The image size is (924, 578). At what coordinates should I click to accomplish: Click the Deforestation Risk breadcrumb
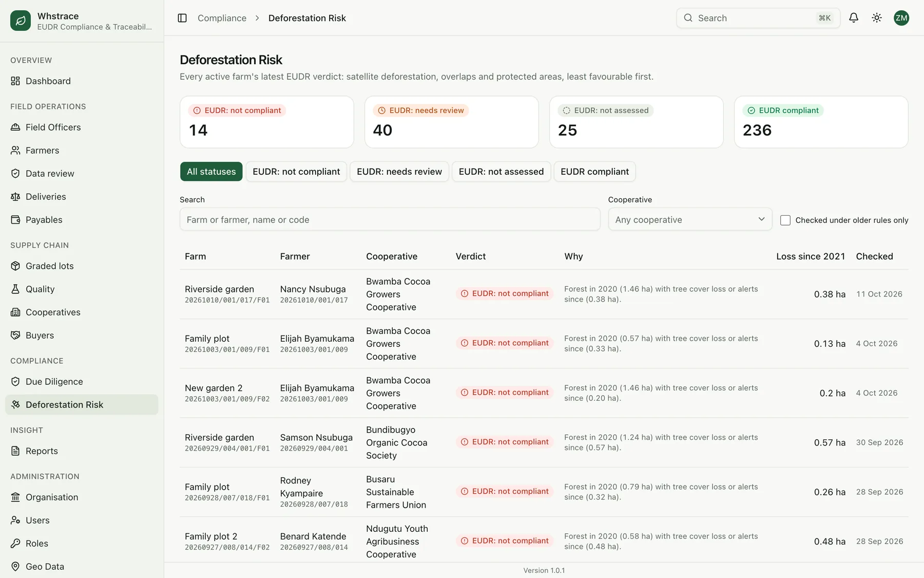coord(307,18)
